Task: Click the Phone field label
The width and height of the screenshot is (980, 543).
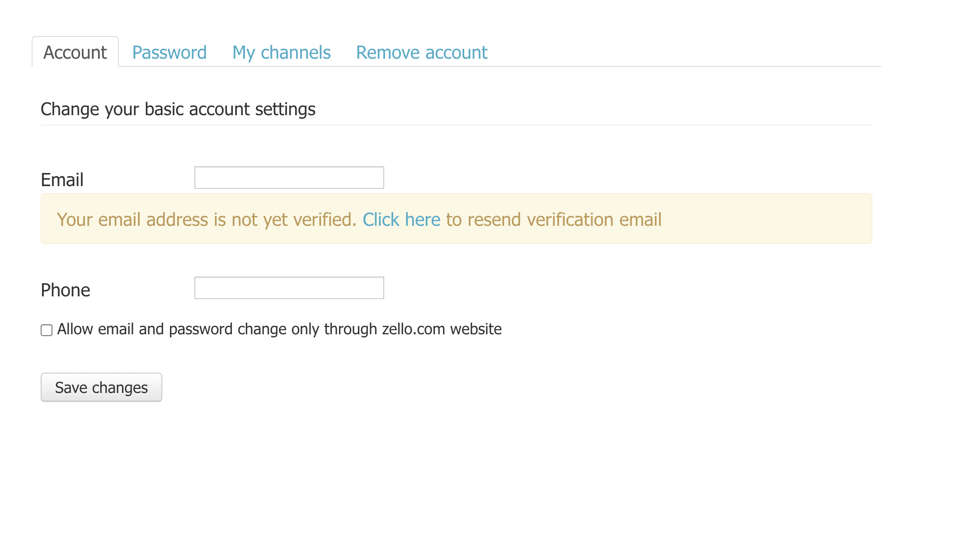Action: pyautogui.click(x=65, y=290)
